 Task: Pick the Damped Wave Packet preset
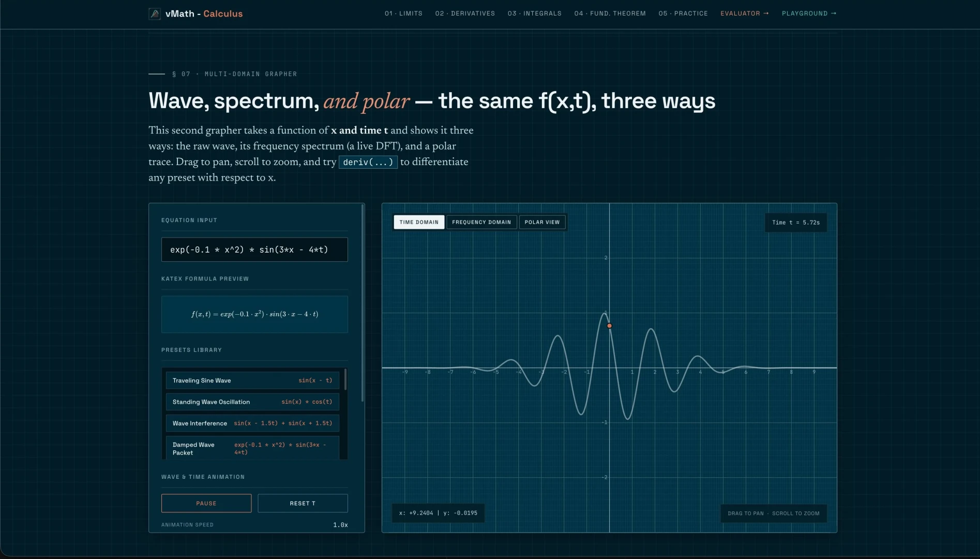click(252, 448)
